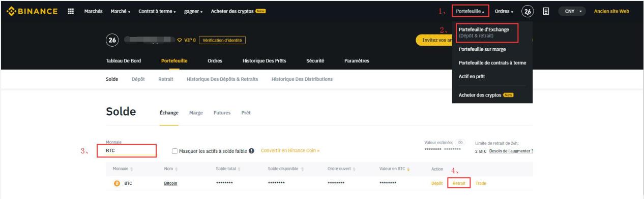Toggle estimated value visibility eye icon
Viewport: 644px width, 199px height.
click(x=460, y=143)
